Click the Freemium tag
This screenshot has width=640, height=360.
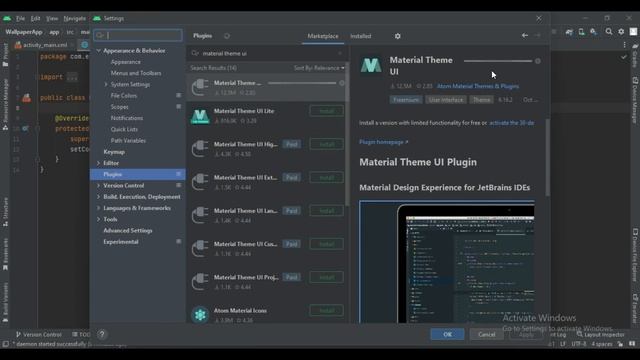[406, 100]
